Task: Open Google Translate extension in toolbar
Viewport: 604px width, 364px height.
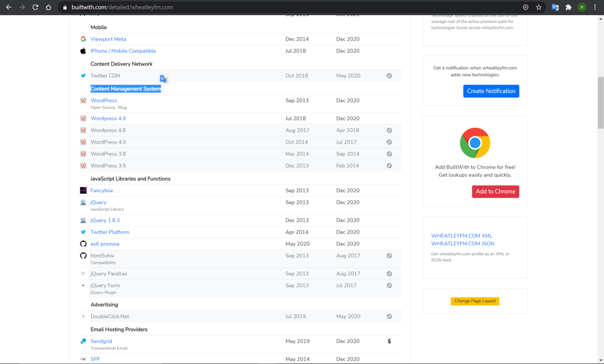Action: [555, 8]
